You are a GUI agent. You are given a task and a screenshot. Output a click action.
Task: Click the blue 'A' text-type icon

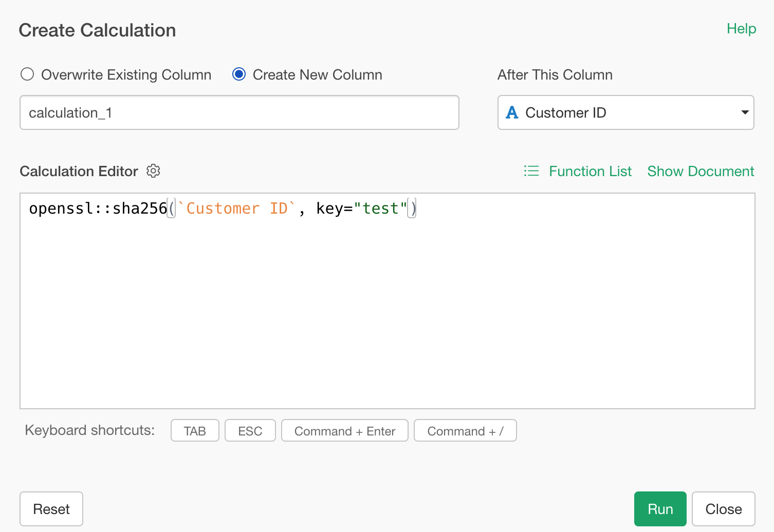coord(512,112)
